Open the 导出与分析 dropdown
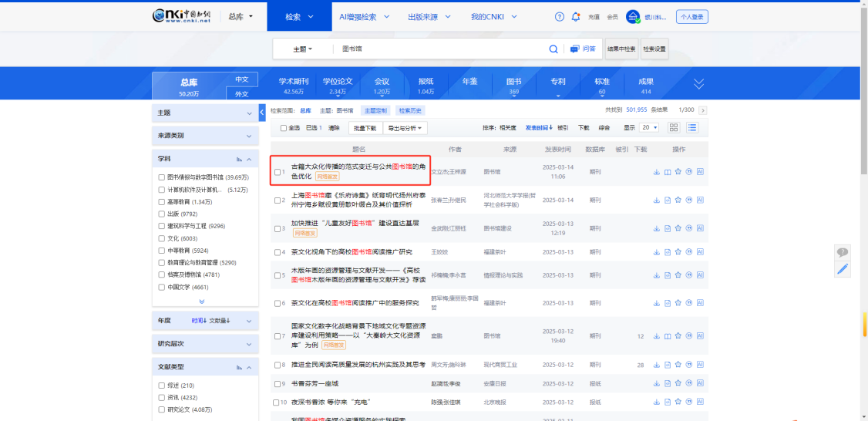Screen dimensions: 868x421 click(x=405, y=128)
